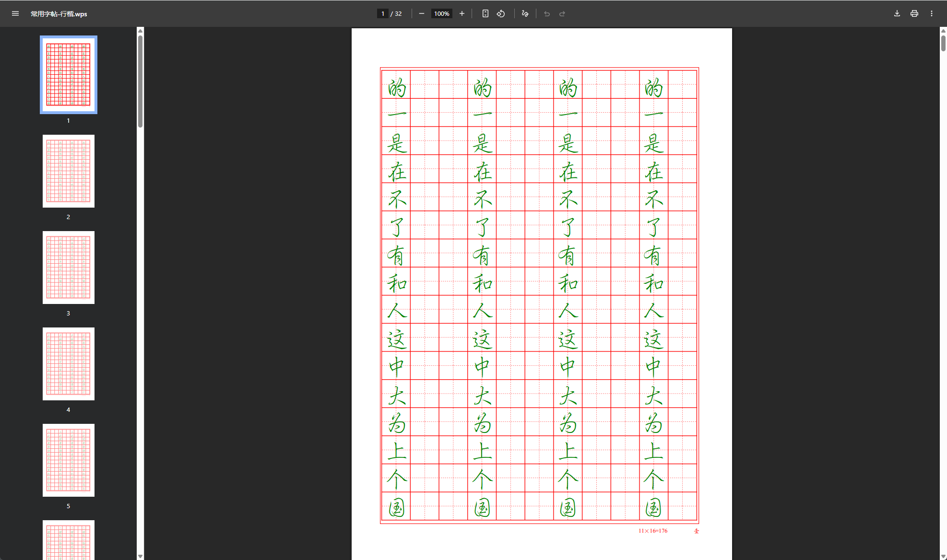This screenshot has height=560, width=947.
Task: Click the redo arrow icon
Action: click(x=562, y=14)
